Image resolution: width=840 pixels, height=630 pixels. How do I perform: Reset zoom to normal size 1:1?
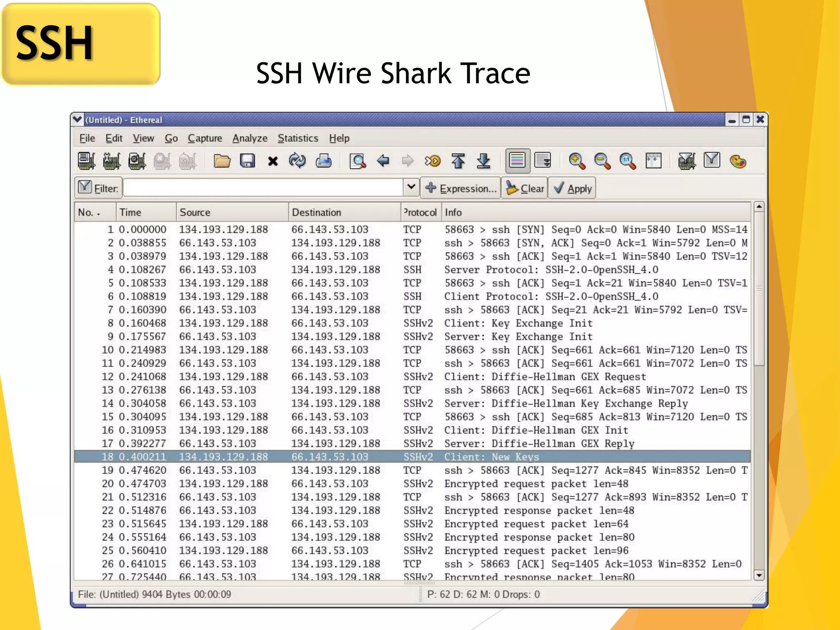(628, 161)
